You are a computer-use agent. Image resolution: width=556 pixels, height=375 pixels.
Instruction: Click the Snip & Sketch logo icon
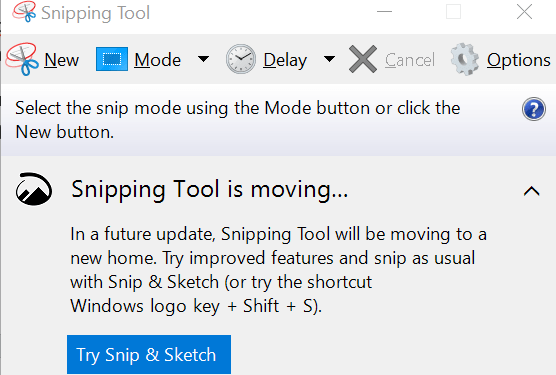click(34, 189)
